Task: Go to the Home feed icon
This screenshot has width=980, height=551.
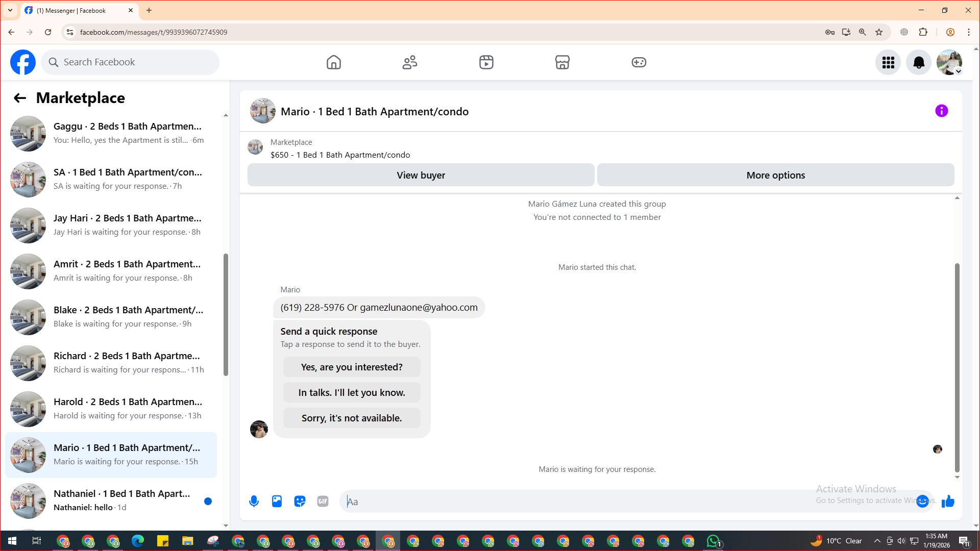Action: click(x=334, y=62)
